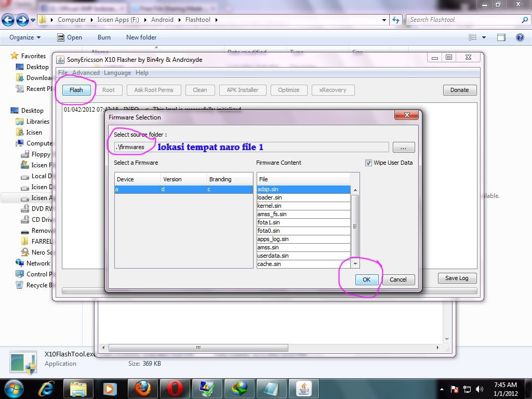Select Libraries in navigation pane

(33, 122)
